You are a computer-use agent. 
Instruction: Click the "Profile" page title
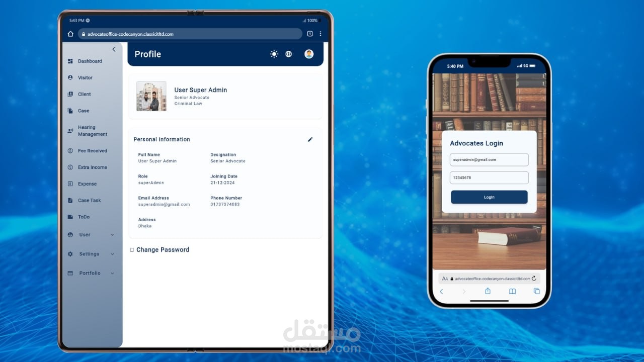[148, 54]
